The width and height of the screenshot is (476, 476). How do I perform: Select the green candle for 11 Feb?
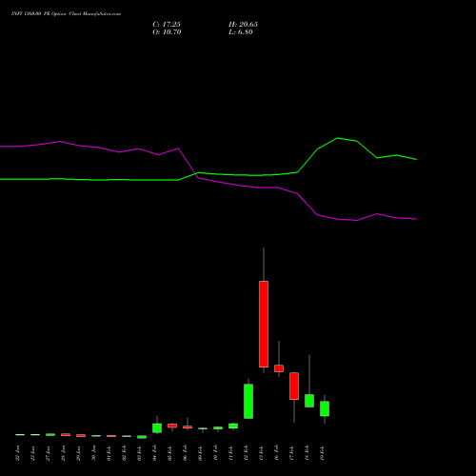[x=233, y=426]
